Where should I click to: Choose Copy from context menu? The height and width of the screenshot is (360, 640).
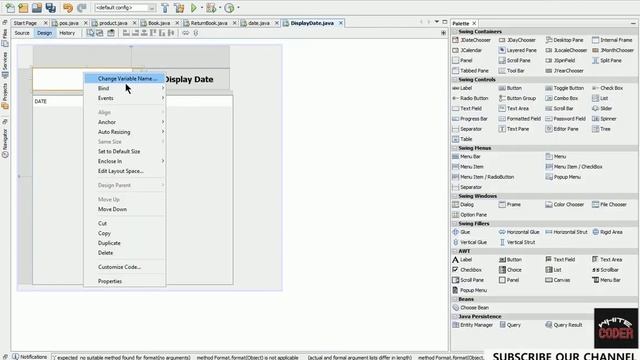point(124,233)
